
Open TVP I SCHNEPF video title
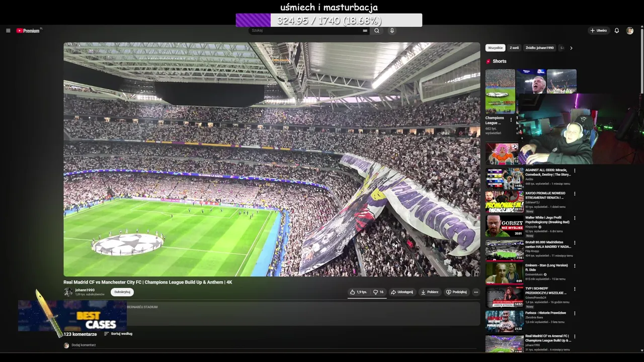click(x=546, y=291)
